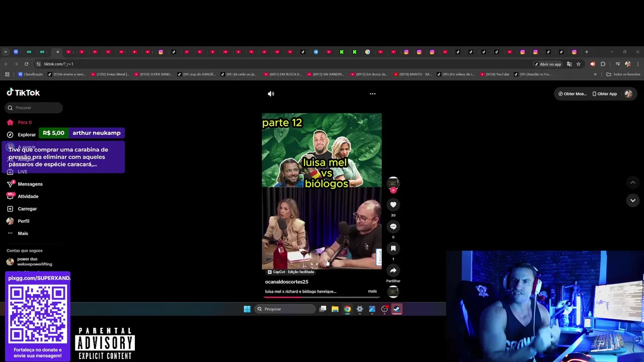Open Perfil in the sidebar
The image size is (644, 362).
18,221
